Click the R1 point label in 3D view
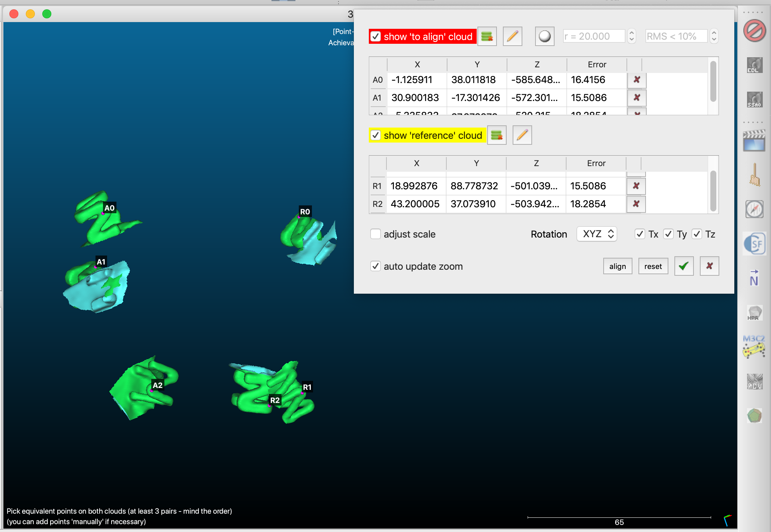 point(307,387)
